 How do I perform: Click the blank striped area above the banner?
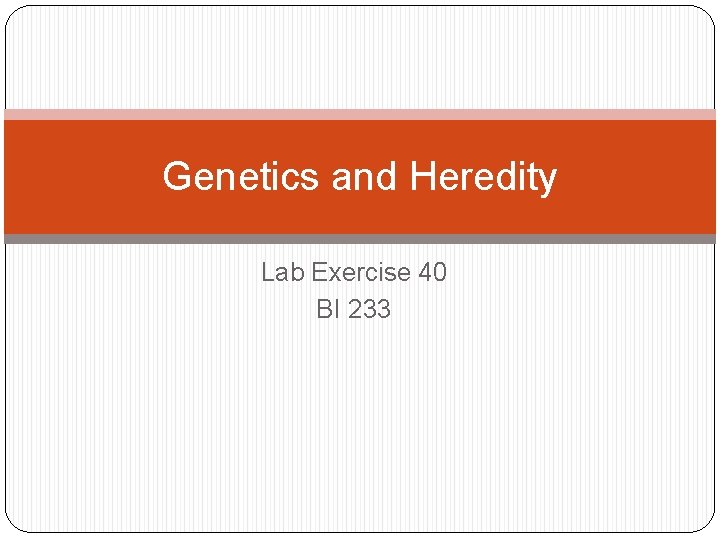click(360, 57)
